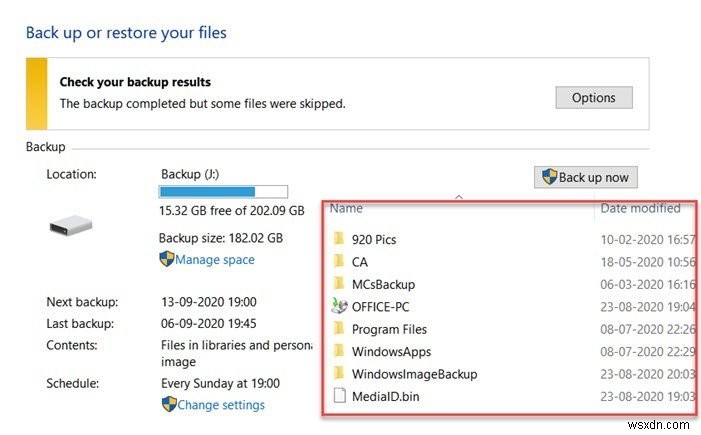Click the MediaID.bin file icon

pyautogui.click(x=339, y=397)
